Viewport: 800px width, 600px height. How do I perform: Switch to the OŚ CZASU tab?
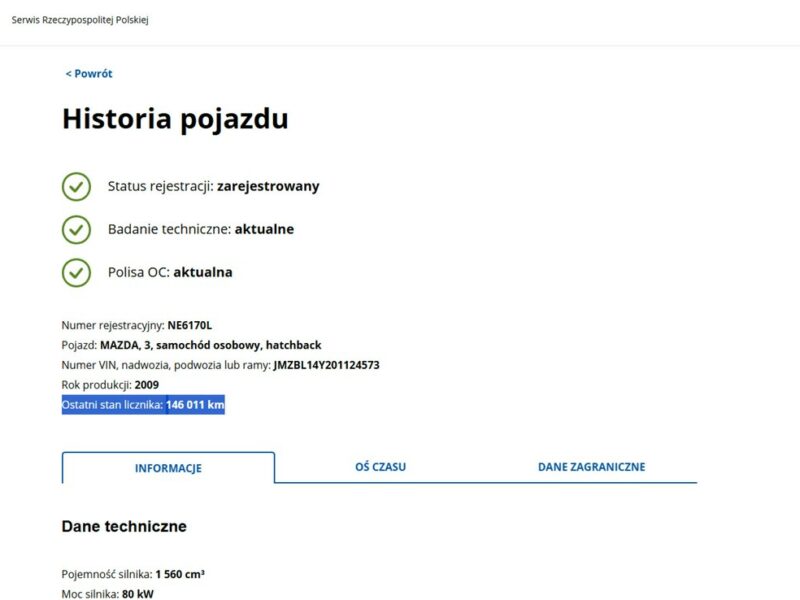381,467
